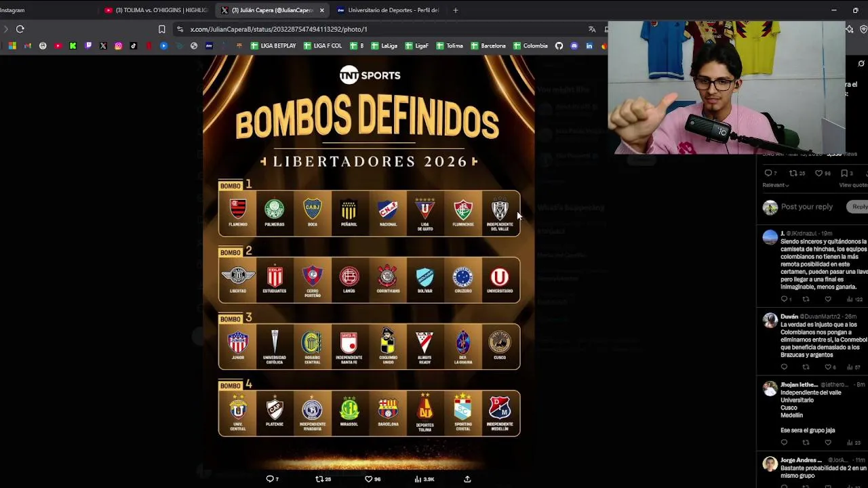
Task: Open Jhojan lethe's profile name link
Action: (x=799, y=385)
